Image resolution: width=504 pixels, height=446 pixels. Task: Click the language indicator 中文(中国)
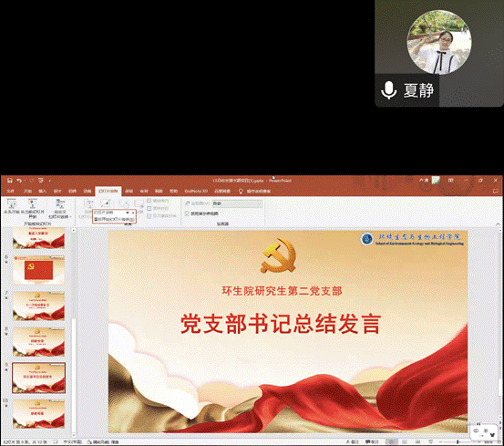[72, 441]
